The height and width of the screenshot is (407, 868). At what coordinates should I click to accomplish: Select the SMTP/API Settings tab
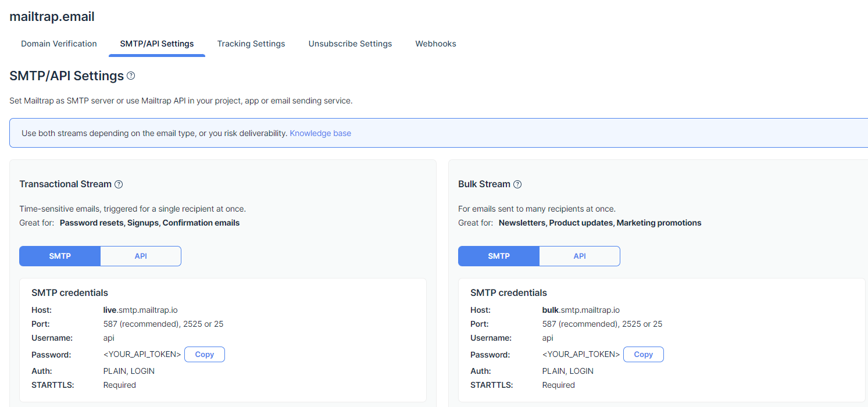[x=157, y=44]
